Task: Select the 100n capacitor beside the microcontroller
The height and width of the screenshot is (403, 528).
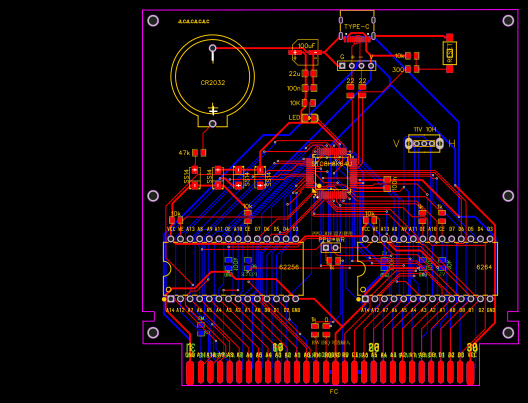Action: point(387,183)
